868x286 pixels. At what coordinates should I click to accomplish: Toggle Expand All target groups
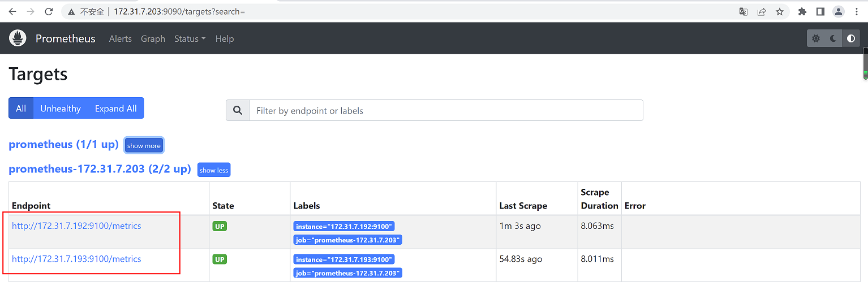115,109
